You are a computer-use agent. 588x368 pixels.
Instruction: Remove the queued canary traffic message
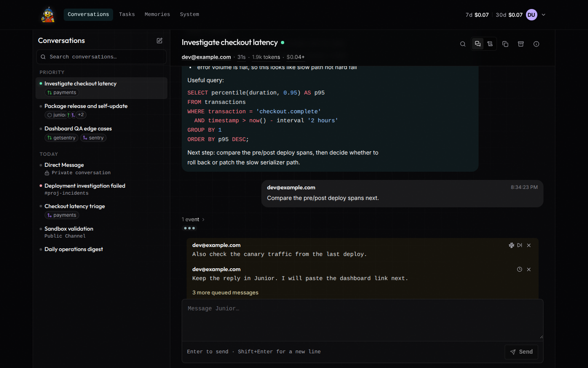point(529,245)
